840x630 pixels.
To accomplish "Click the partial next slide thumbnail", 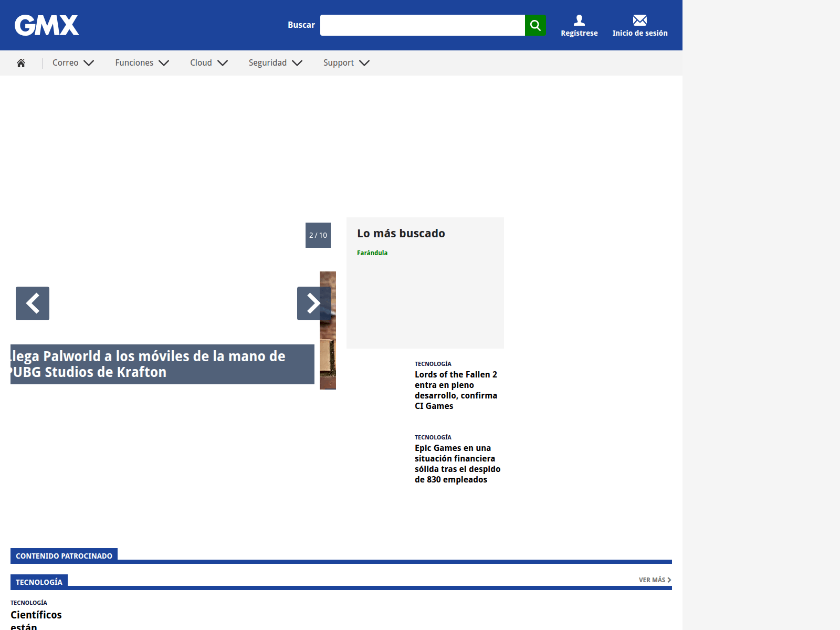I will point(328,357).
